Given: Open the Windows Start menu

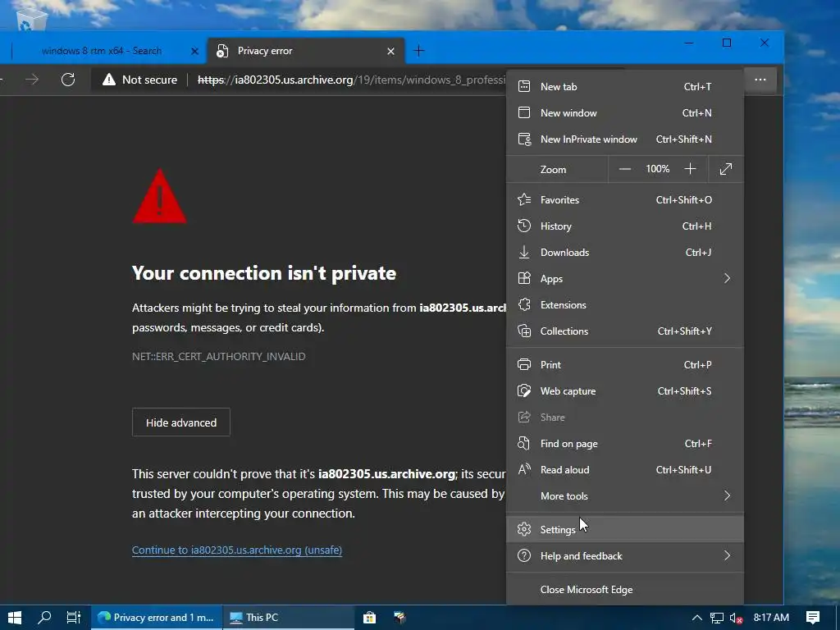Looking at the screenshot, I should tap(15, 617).
